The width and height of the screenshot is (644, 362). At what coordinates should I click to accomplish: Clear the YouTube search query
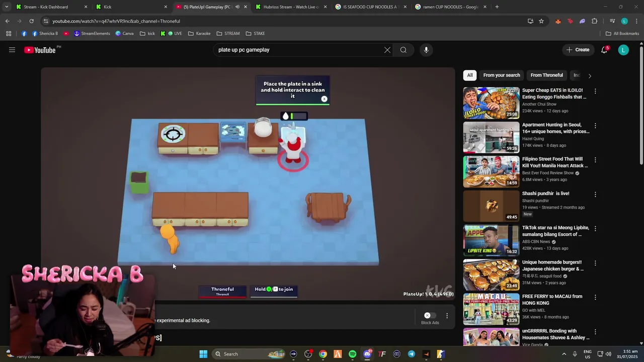[387, 50]
